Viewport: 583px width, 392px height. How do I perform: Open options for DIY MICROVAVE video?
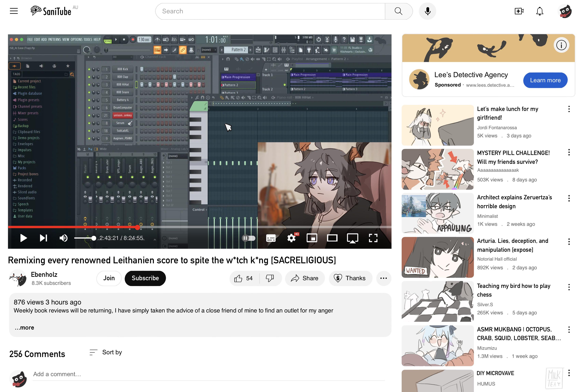569,373
